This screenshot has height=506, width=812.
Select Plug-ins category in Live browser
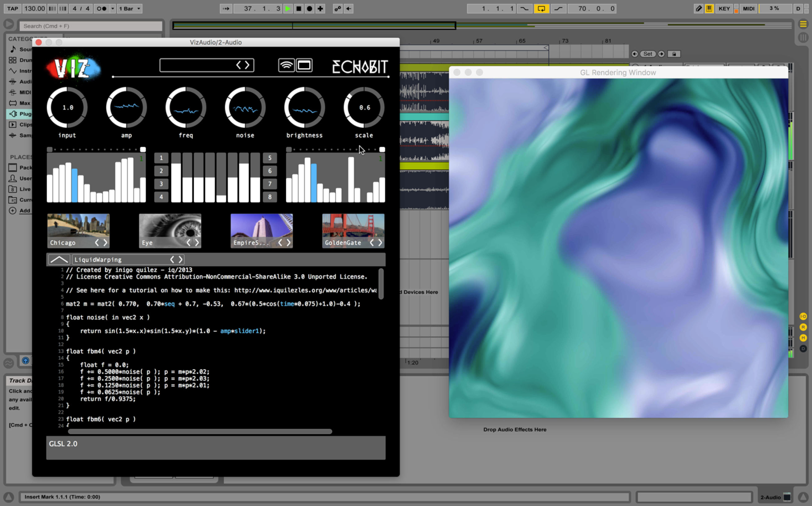pos(19,114)
